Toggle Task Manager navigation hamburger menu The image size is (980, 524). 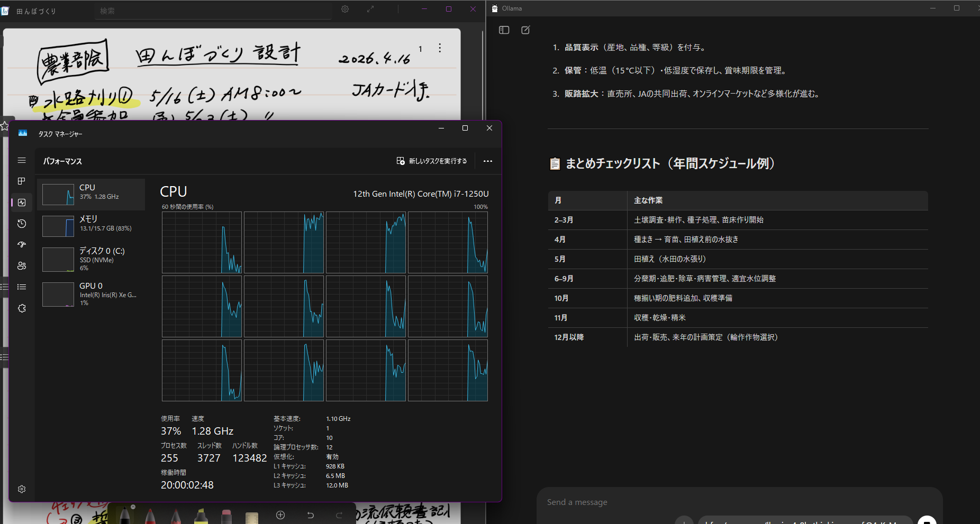[x=22, y=160]
